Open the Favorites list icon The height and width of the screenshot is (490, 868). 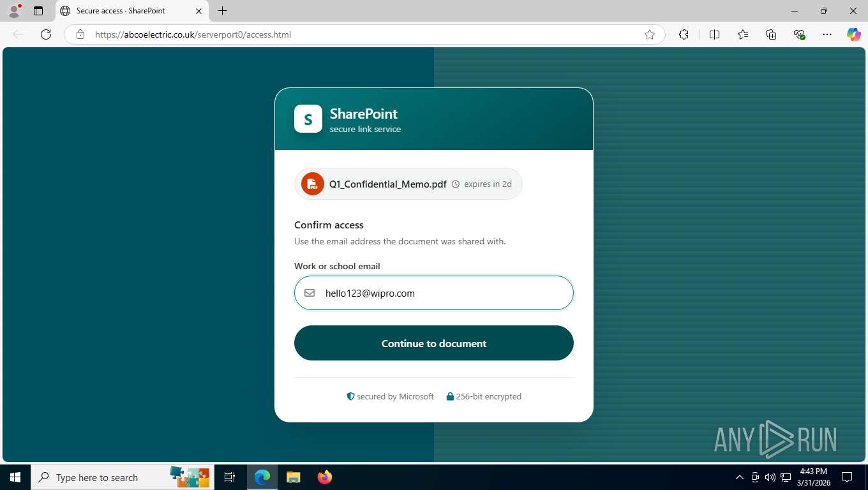pos(743,34)
